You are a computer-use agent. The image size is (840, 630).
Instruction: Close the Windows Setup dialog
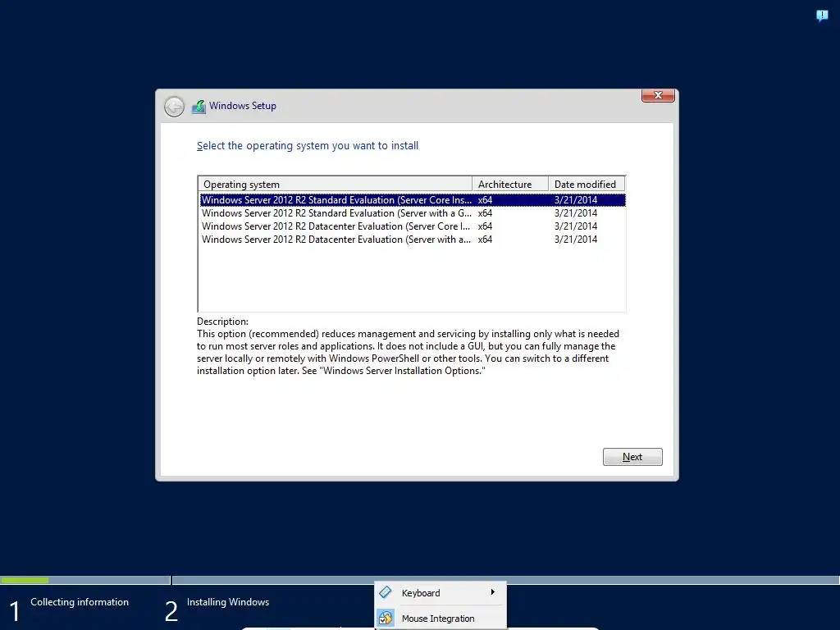(658, 95)
